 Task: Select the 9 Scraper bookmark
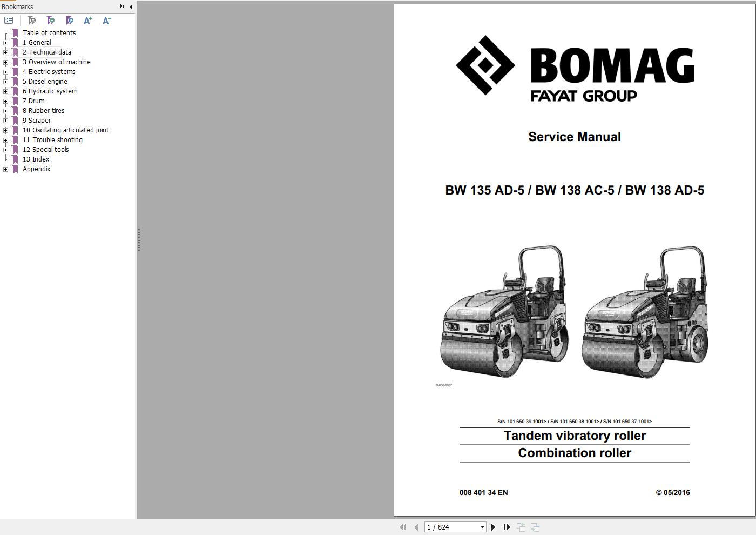pos(37,121)
